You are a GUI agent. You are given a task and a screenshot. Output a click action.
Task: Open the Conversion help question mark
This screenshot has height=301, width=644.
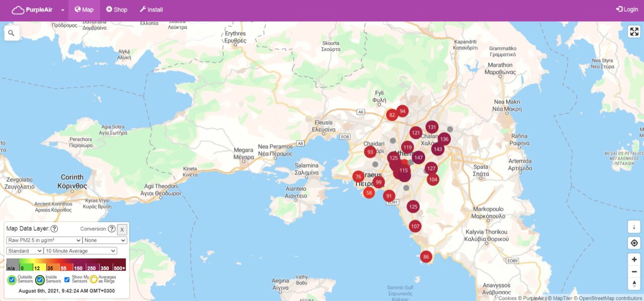[112, 229]
